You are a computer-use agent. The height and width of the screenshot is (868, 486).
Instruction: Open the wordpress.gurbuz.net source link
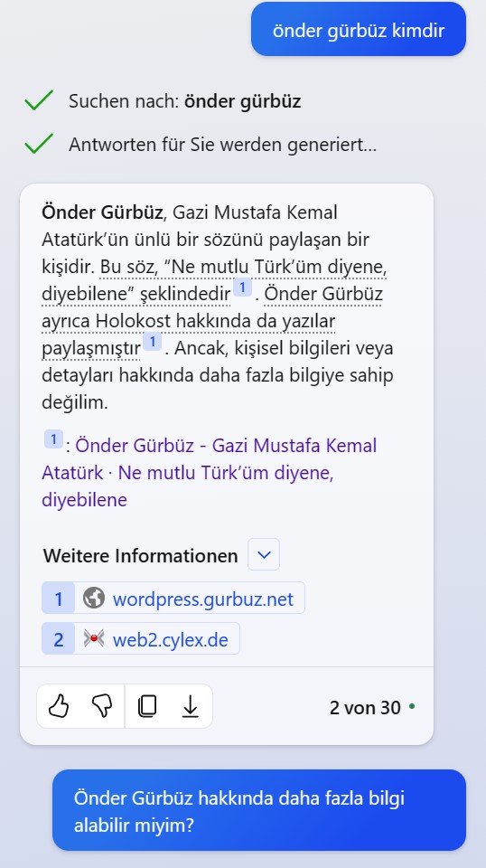[203, 599]
